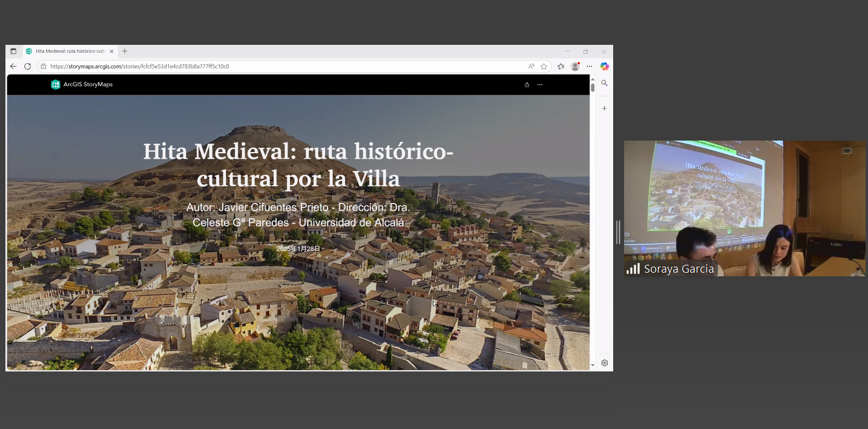The height and width of the screenshot is (429, 868).
Task: Open sidebar settings gear
Action: point(604,363)
